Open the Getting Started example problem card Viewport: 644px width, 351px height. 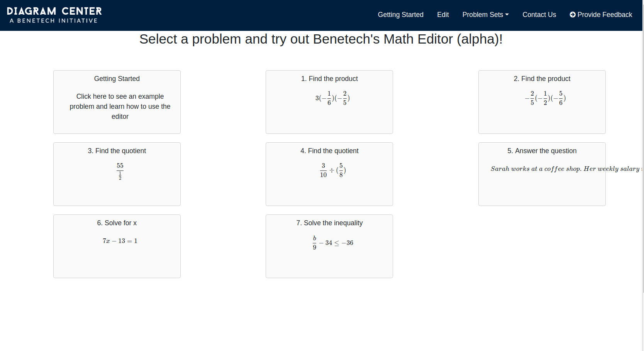pyautogui.click(x=117, y=102)
